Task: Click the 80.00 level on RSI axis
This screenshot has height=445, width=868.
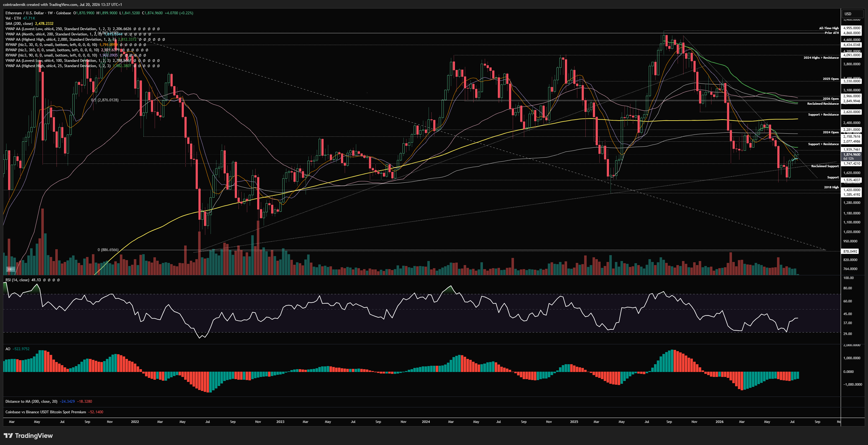Action: 848,288
